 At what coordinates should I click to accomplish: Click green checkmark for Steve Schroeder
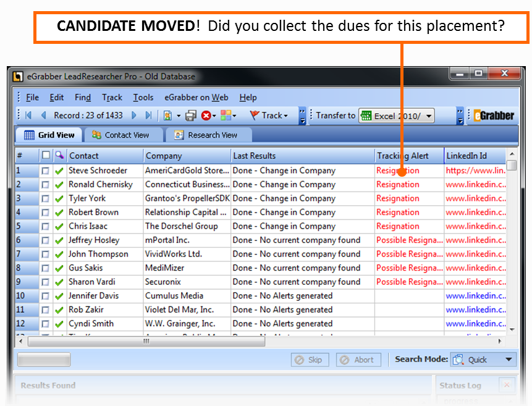[59, 171]
